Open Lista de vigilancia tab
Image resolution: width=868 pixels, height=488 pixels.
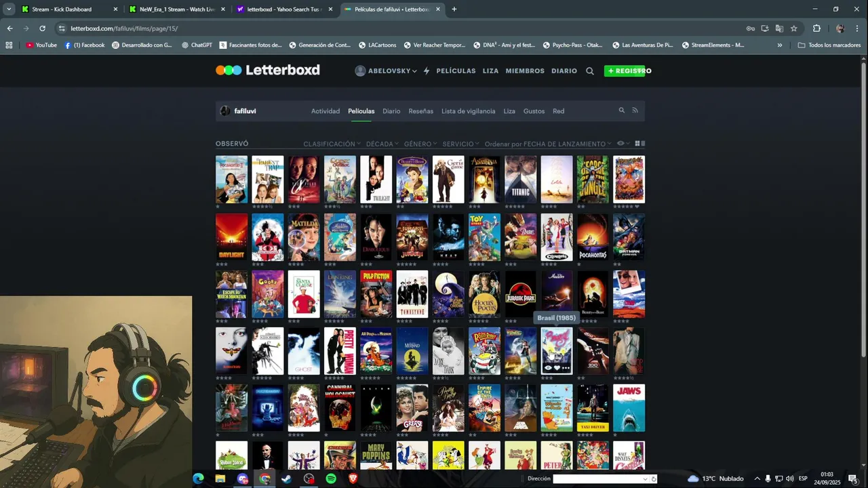(x=468, y=111)
